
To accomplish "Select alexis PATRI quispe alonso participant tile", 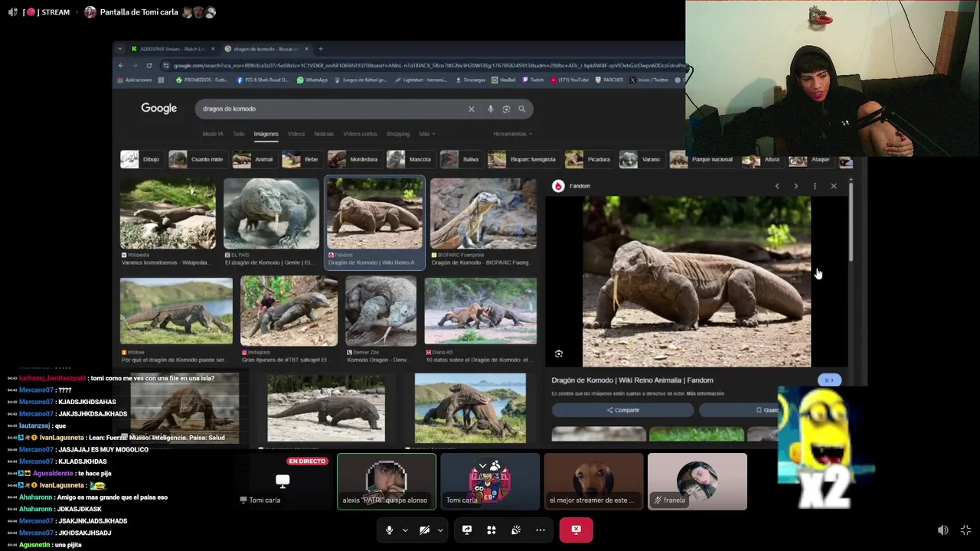I will 387,481.
